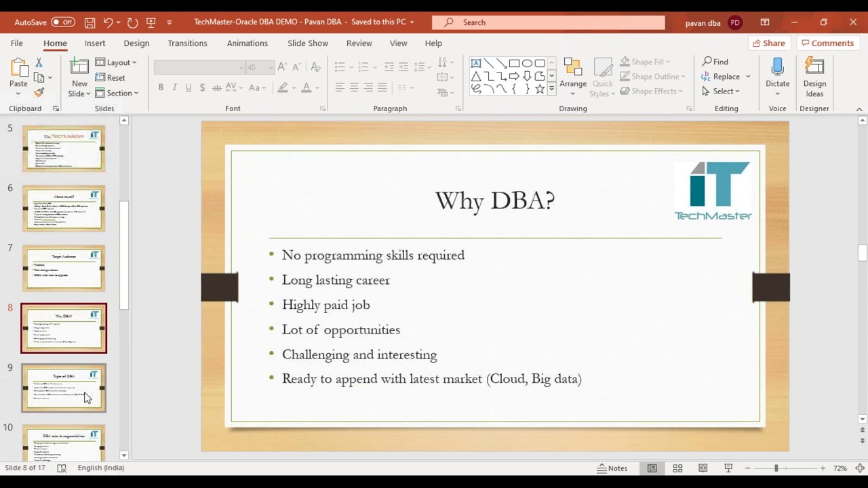This screenshot has width=868, height=488.
Task: Start Slide Show from status bar
Action: pyautogui.click(x=728, y=468)
